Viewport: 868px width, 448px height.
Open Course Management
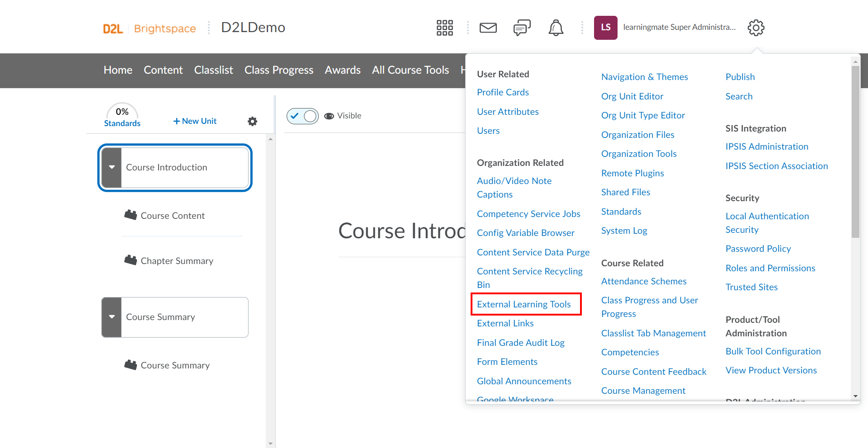click(643, 391)
